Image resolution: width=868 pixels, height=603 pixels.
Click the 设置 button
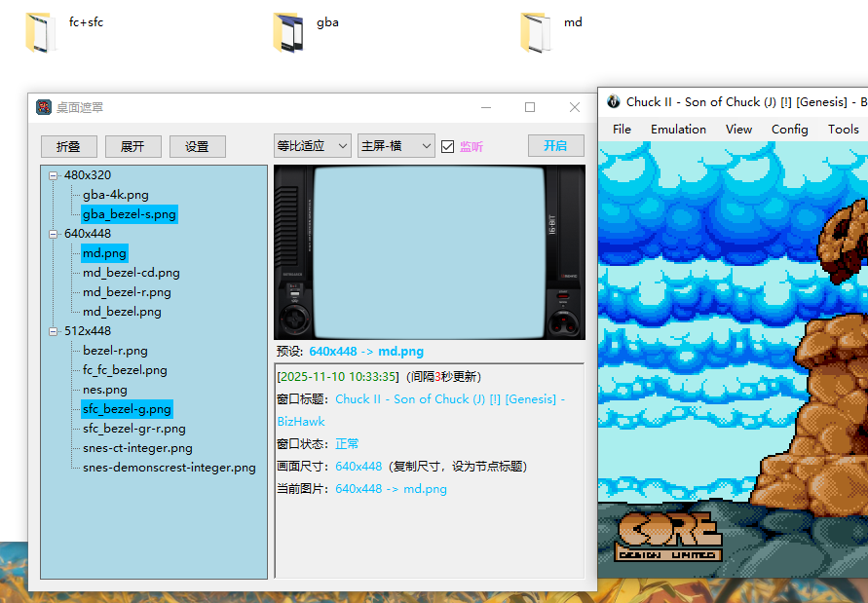pyautogui.click(x=197, y=146)
